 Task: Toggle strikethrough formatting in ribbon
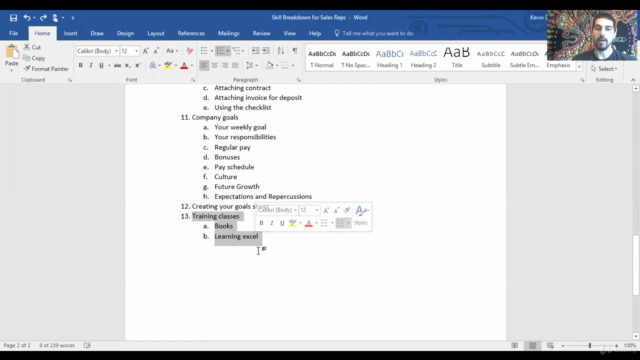(117, 65)
